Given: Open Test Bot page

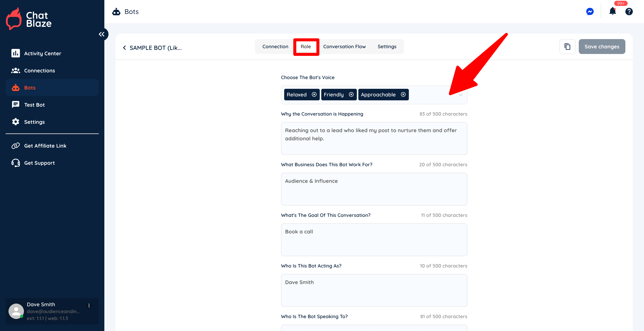Looking at the screenshot, I should tap(34, 105).
